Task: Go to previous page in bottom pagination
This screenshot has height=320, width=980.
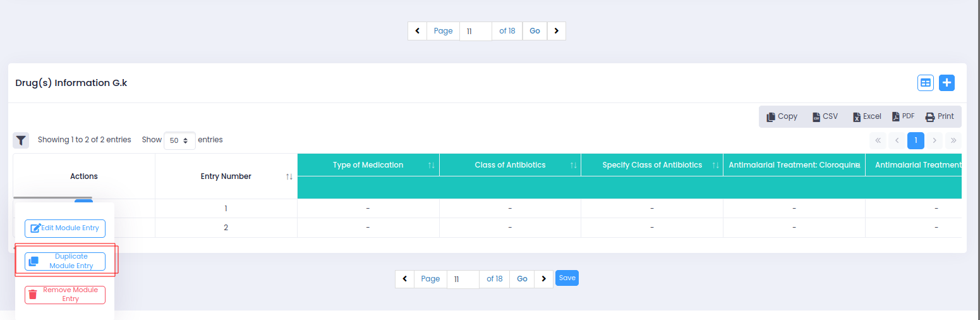Action: point(404,279)
